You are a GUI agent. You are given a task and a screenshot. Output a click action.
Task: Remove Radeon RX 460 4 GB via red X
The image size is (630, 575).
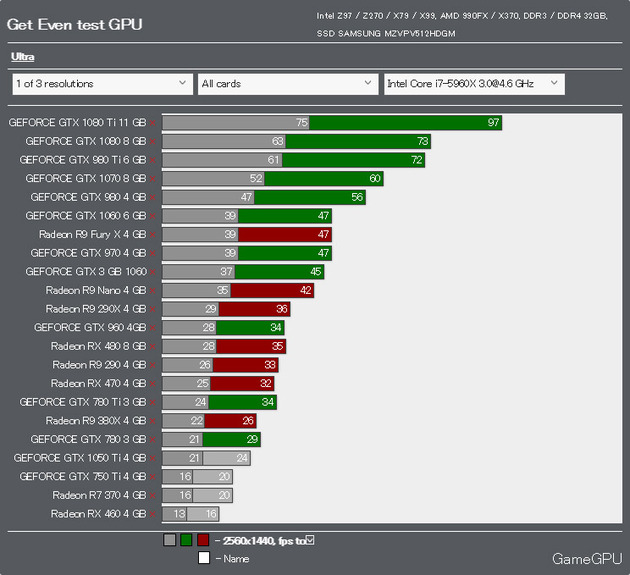153,514
